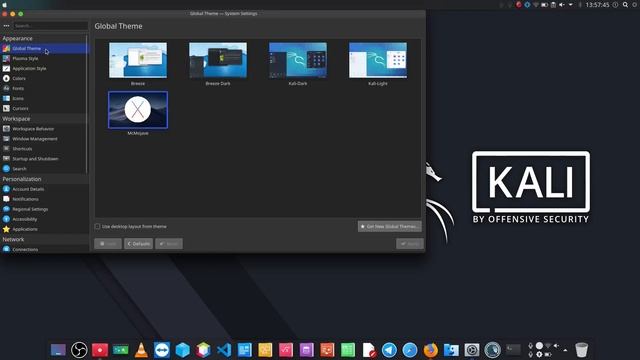Image resolution: width=640 pixels, height=360 pixels.
Task: Open the terminal icon in the dock
Action: pyautogui.click(x=513, y=349)
